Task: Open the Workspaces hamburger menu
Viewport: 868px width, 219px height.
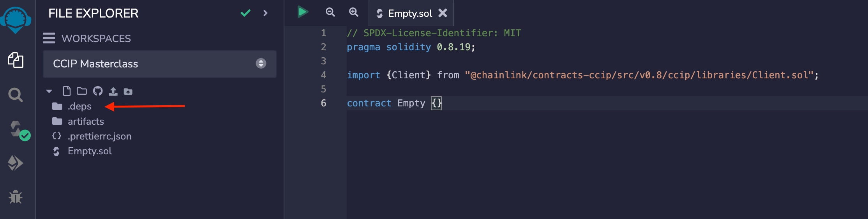Action: point(49,38)
